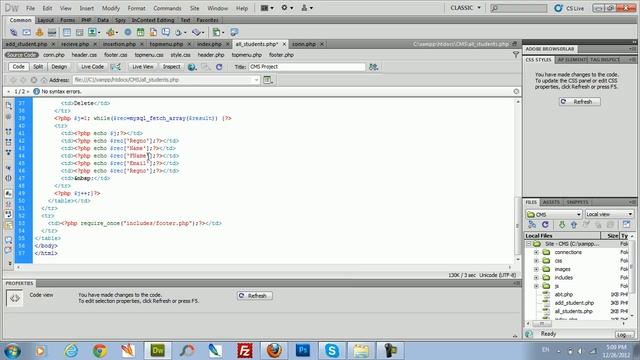Open the CLASSIC workspace dropdown
Viewport: 640px width, 360px height.
pyautogui.click(x=466, y=8)
